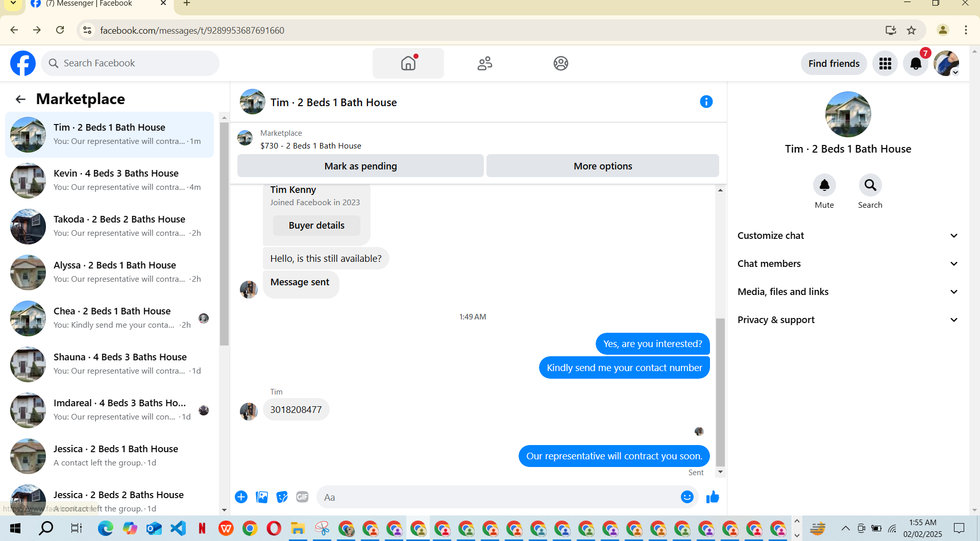Open Windows Start menu
Image resolution: width=980 pixels, height=541 pixels.
point(15,528)
